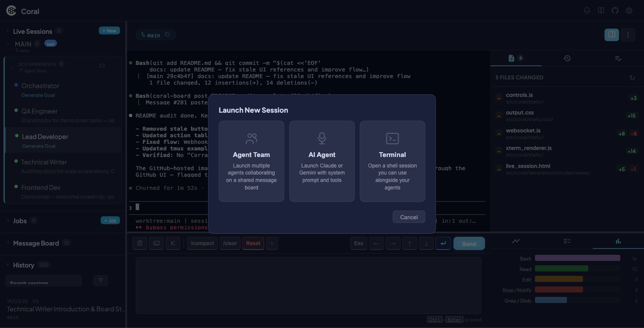Toggle the filter beside session search

click(100, 280)
